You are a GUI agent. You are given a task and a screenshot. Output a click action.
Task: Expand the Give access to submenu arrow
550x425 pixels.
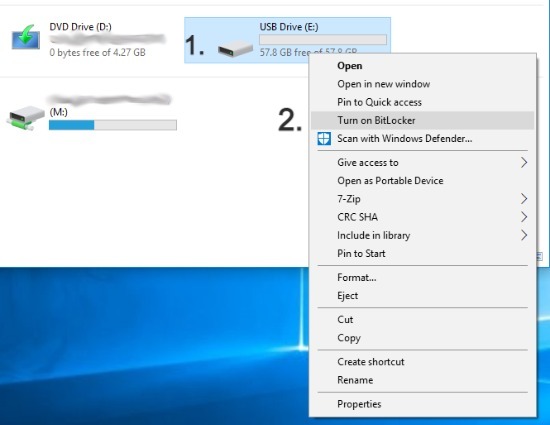click(524, 163)
